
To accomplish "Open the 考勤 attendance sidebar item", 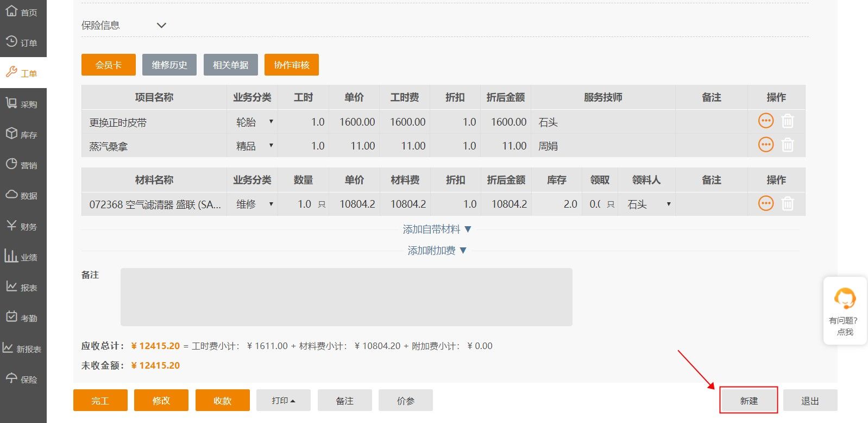I will (23, 318).
